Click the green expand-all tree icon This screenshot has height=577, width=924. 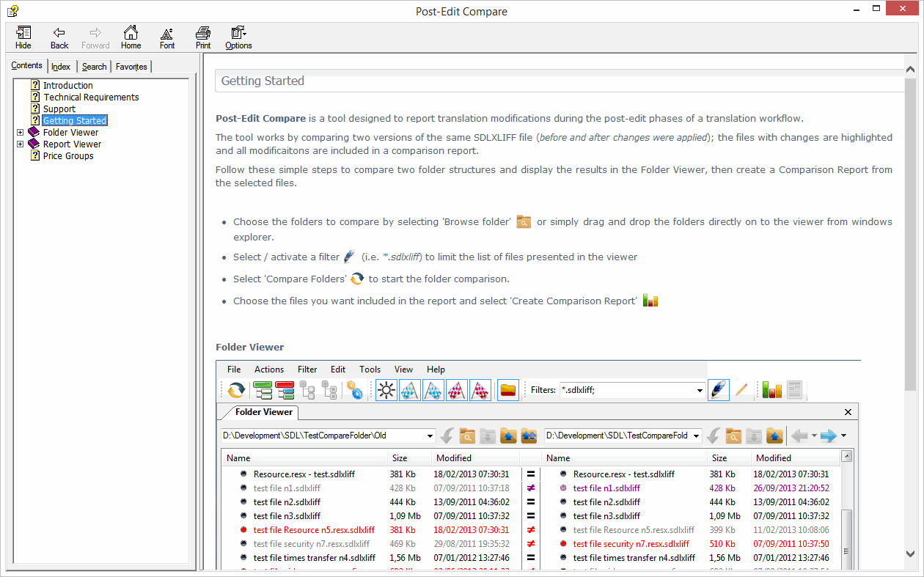[263, 390]
